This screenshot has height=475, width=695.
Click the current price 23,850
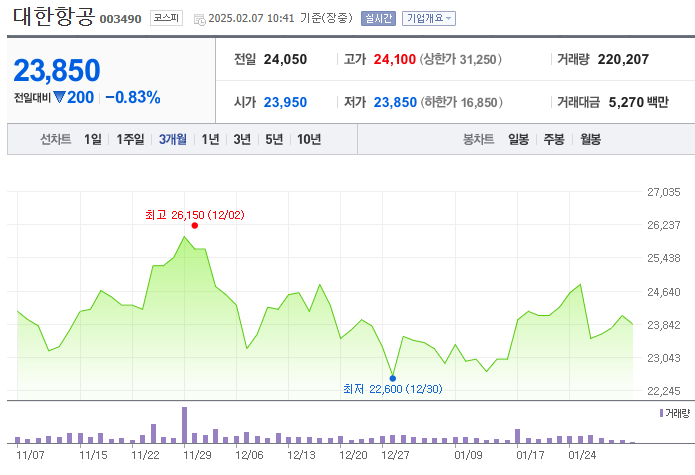[57, 70]
